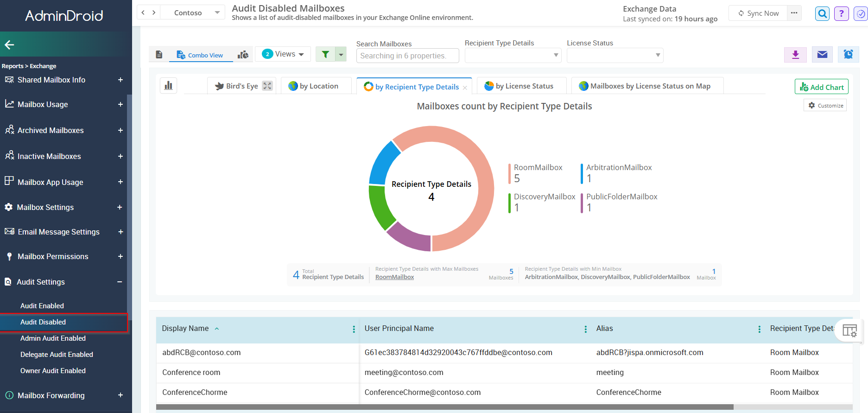Image resolution: width=868 pixels, height=413 pixels.
Task: Expand Bird's Eye chart to fullscreen
Action: coord(267,86)
